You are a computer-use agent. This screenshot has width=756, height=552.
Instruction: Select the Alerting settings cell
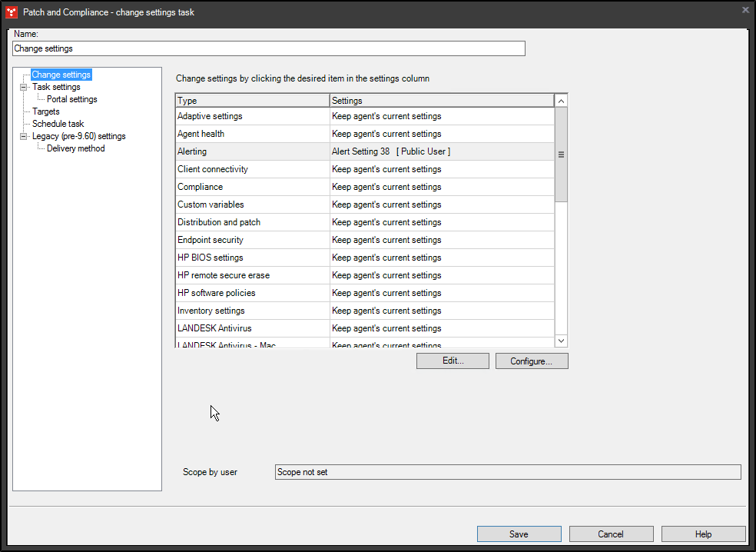pyautogui.click(x=441, y=151)
